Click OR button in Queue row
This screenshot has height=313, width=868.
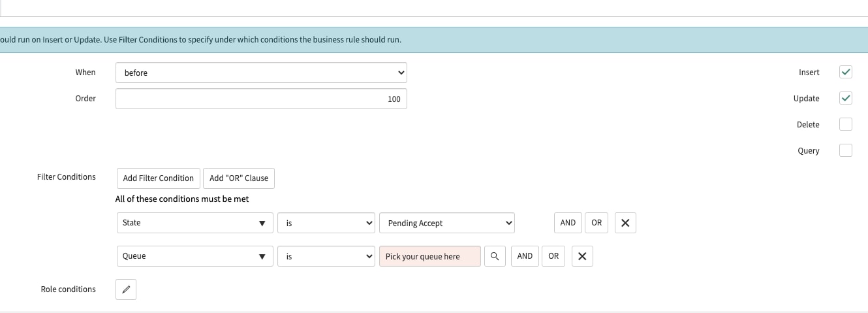553,256
